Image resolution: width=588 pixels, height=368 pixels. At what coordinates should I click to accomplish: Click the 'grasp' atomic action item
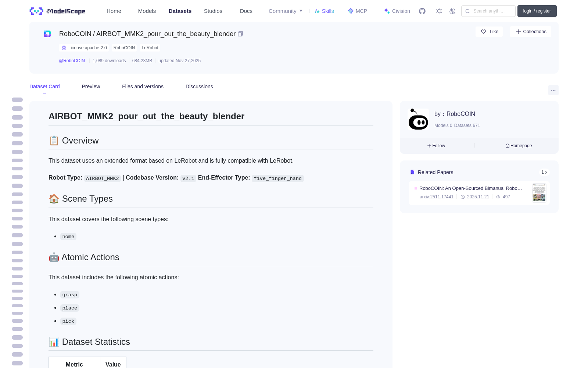pyautogui.click(x=70, y=295)
